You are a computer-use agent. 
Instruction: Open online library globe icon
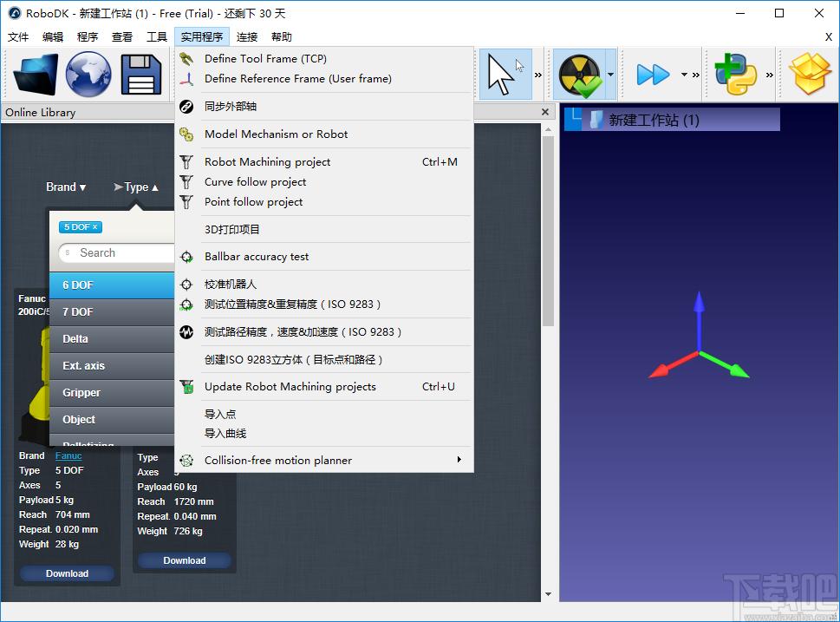(x=88, y=74)
